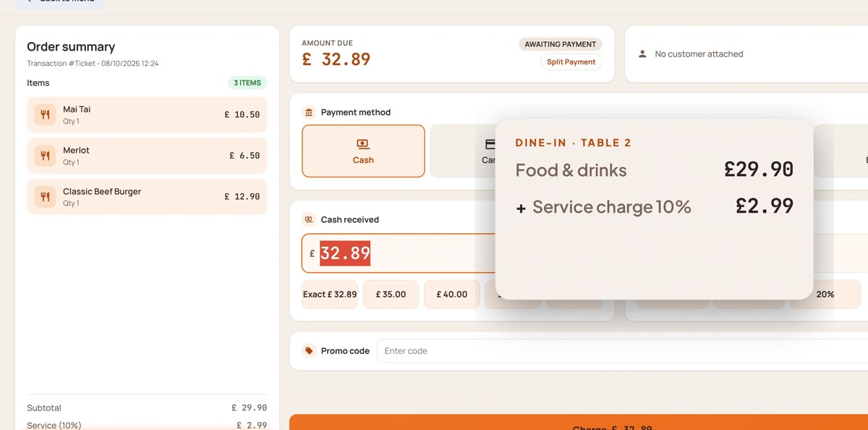Click the AMOUNT DUE £ 32.89 value
This screenshot has height=430, width=868.
point(336,59)
